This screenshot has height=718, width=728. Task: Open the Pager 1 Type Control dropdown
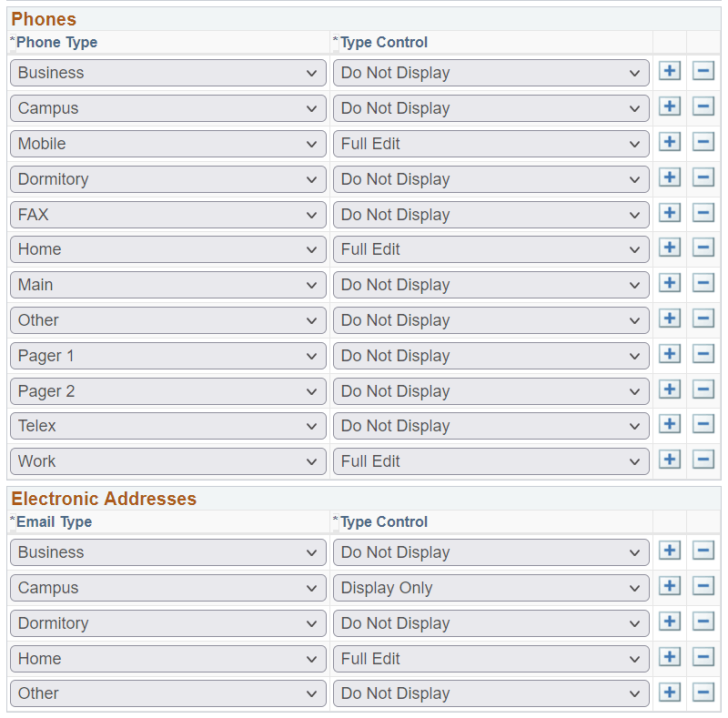491,355
